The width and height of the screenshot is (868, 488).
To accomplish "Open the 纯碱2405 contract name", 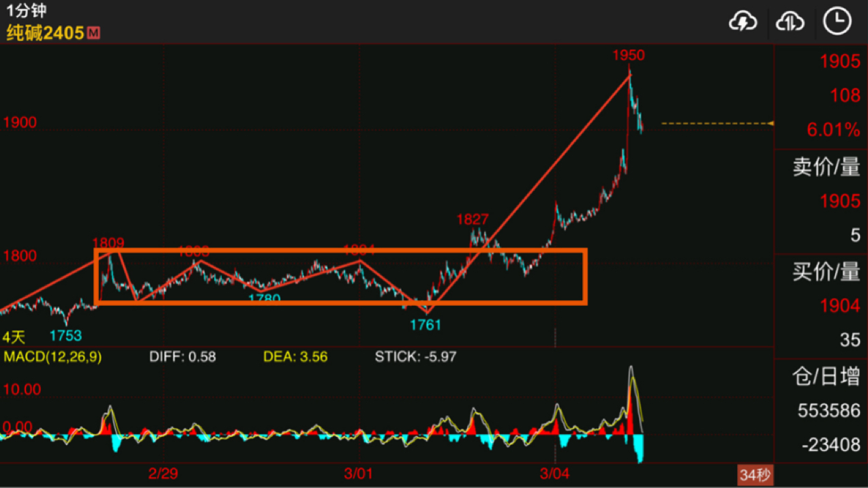I will [46, 32].
